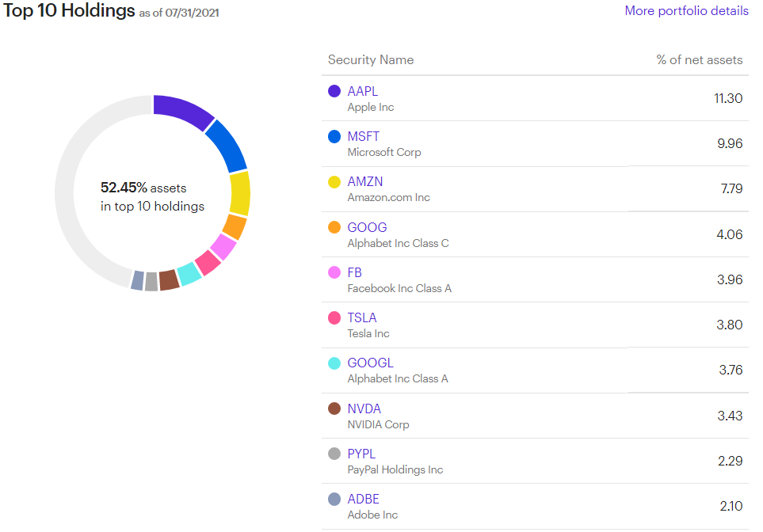Open the More portfolio details link

click(x=686, y=11)
